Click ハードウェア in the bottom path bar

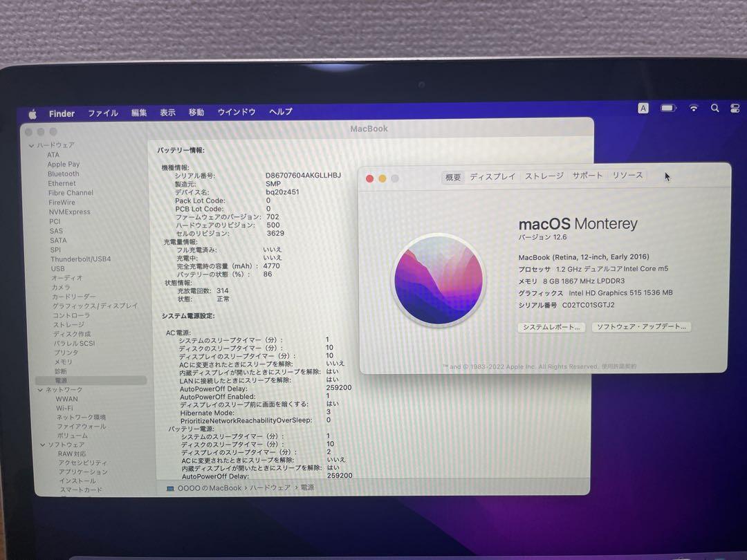click(270, 488)
